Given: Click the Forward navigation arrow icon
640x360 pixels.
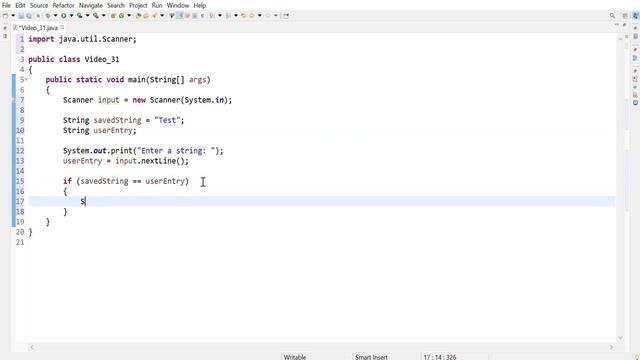Looking at the screenshot, I should pyautogui.click(x=268, y=16).
